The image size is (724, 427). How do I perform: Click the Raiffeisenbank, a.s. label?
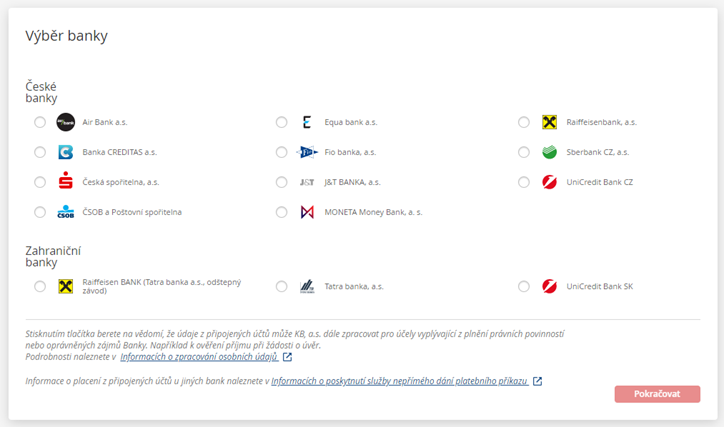(602, 122)
